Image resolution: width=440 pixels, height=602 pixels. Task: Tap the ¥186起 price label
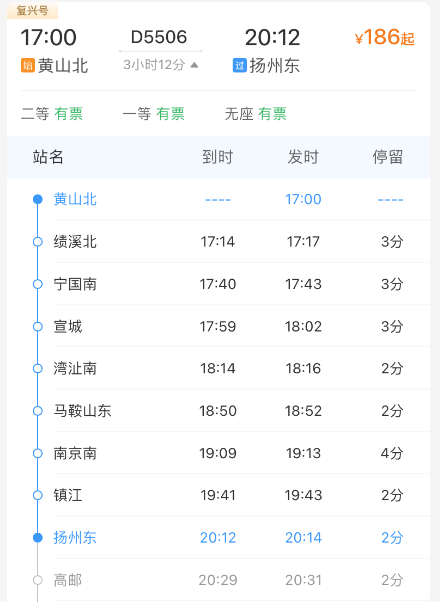coord(385,37)
